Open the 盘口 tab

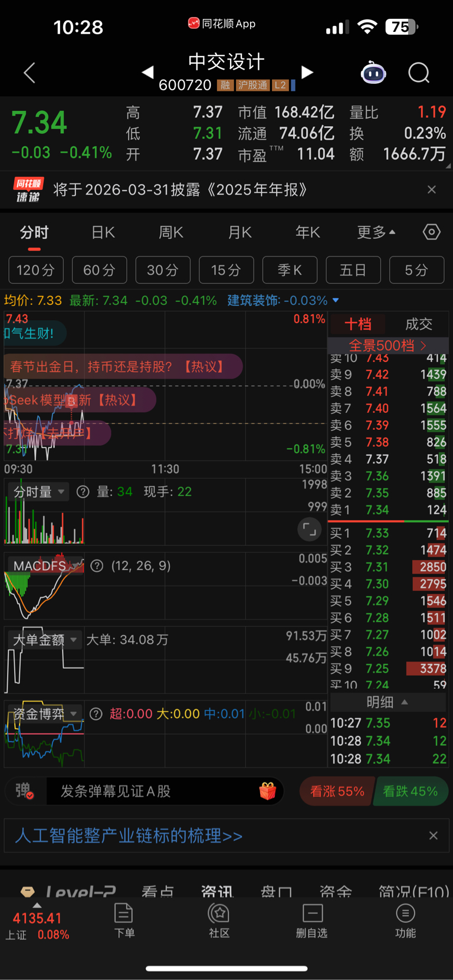coord(276,891)
